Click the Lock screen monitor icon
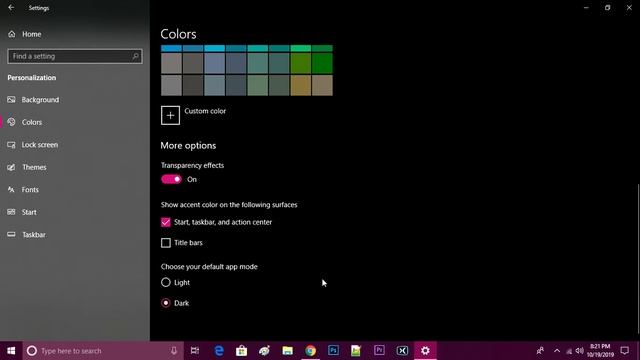640x360 pixels. coord(11,144)
